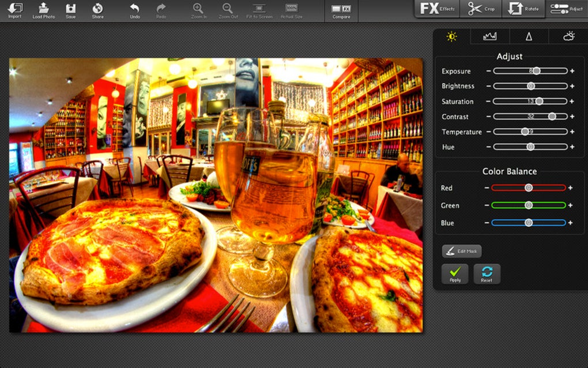
Task: Open the Rotate panel
Action: coord(523,9)
